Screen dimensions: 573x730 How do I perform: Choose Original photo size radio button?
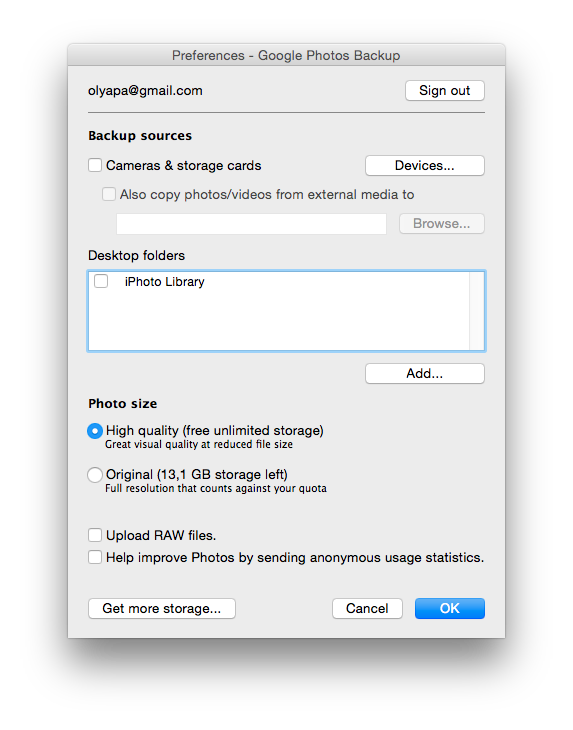pyautogui.click(x=95, y=475)
